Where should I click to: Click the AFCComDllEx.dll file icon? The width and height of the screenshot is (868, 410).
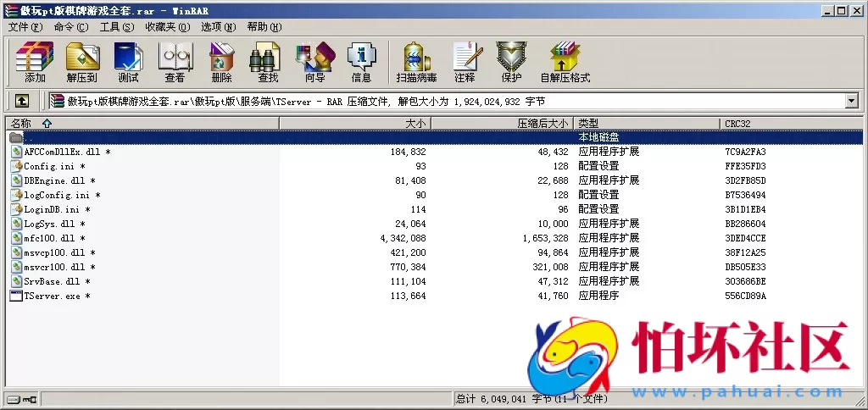click(17, 152)
